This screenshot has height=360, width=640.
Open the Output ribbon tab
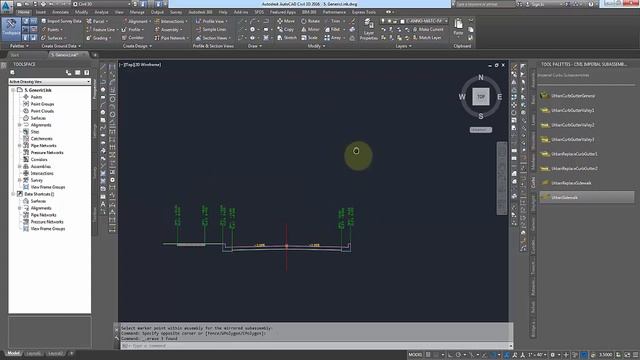[157, 12]
